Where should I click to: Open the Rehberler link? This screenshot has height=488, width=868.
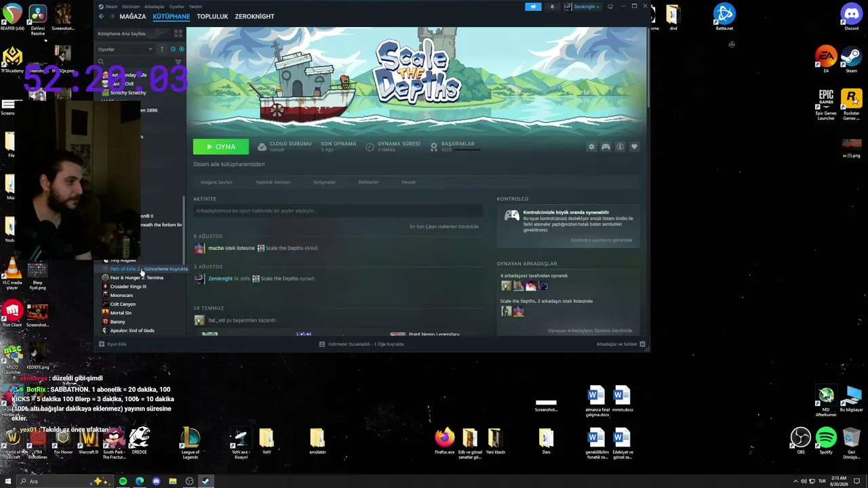tap(368, 182)
